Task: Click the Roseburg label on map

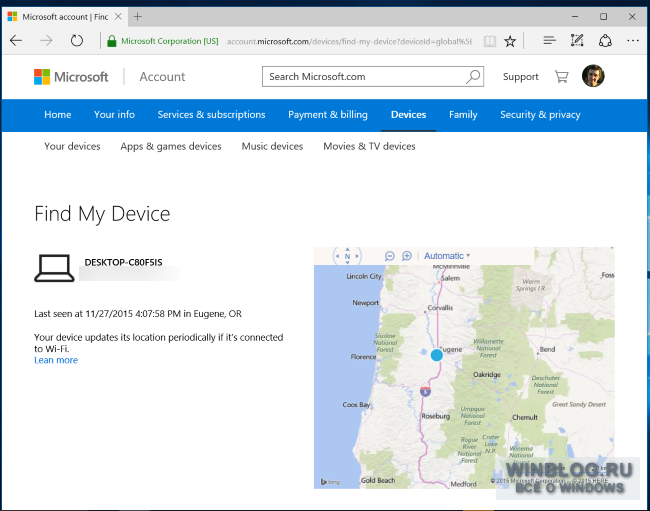Action: [436, 416]
